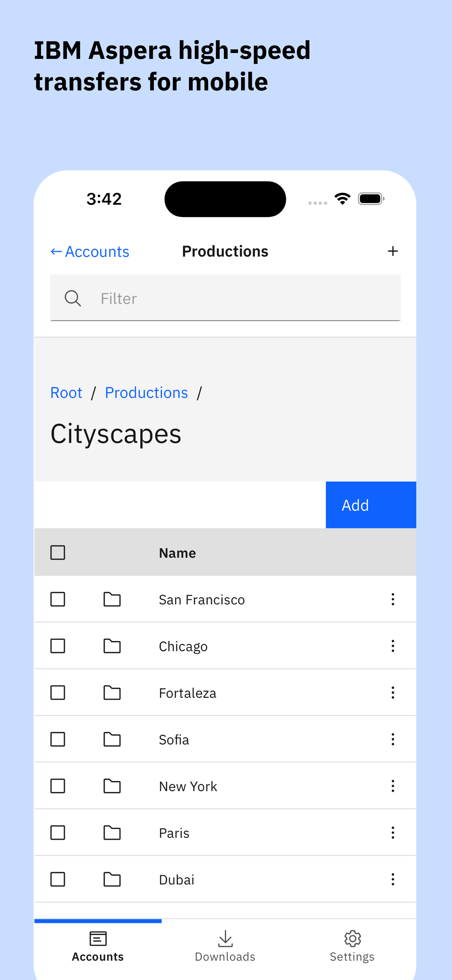This screenshot has width=452, height=980.
Task: Tap the Productions page title
Action: point(225,251)
